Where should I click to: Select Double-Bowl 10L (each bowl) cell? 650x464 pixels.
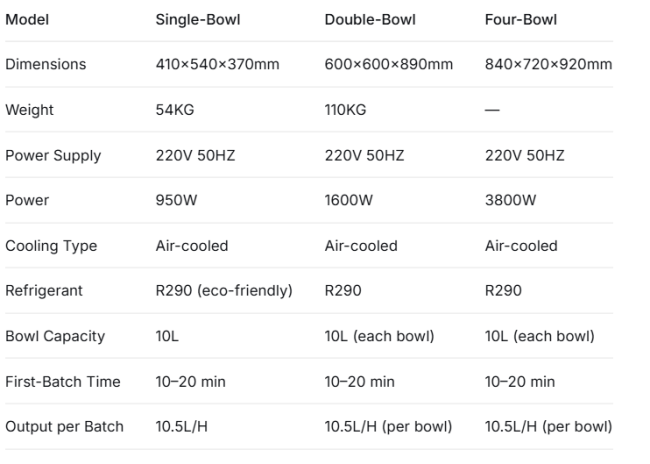(379, 336)
